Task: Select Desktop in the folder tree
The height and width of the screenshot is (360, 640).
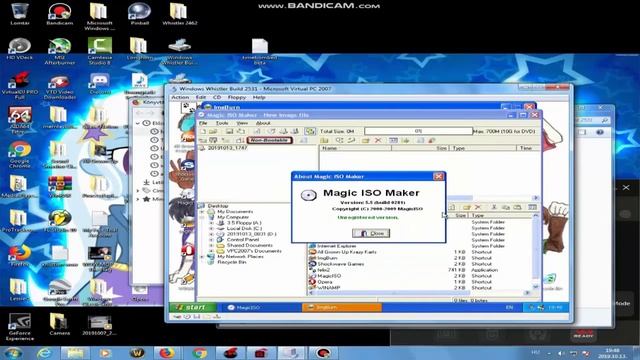Action: (x=218, y=206)
